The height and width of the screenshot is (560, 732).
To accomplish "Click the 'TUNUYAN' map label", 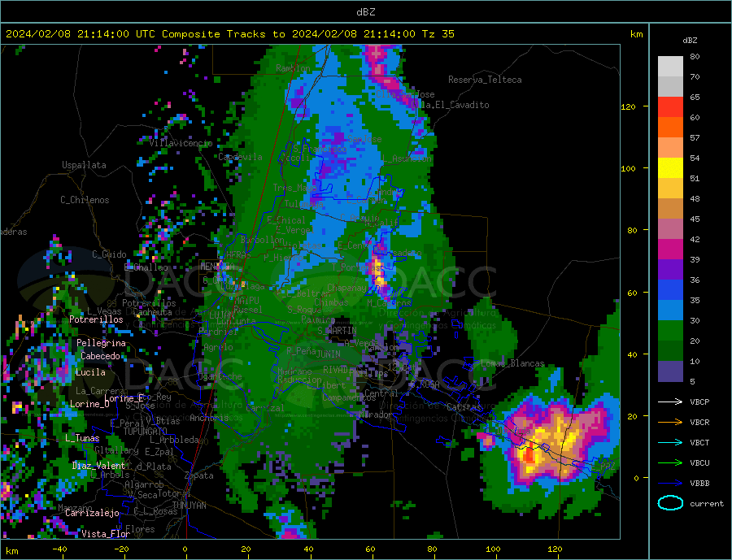I will [189, 506].
